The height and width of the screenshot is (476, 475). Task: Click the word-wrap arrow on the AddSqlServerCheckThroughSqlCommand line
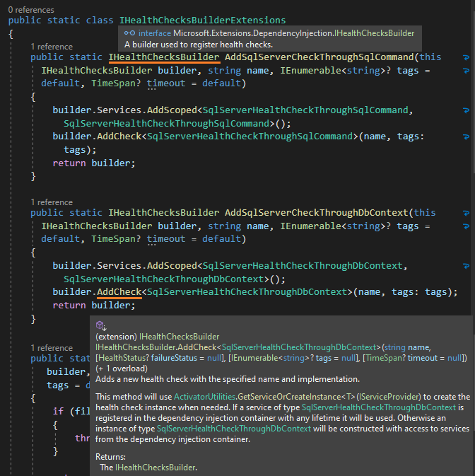tap(467, 57)
